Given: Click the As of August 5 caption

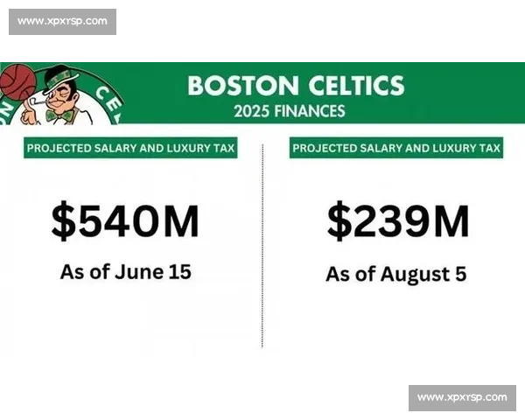Looking at the screenshot, I should [396, 275].
